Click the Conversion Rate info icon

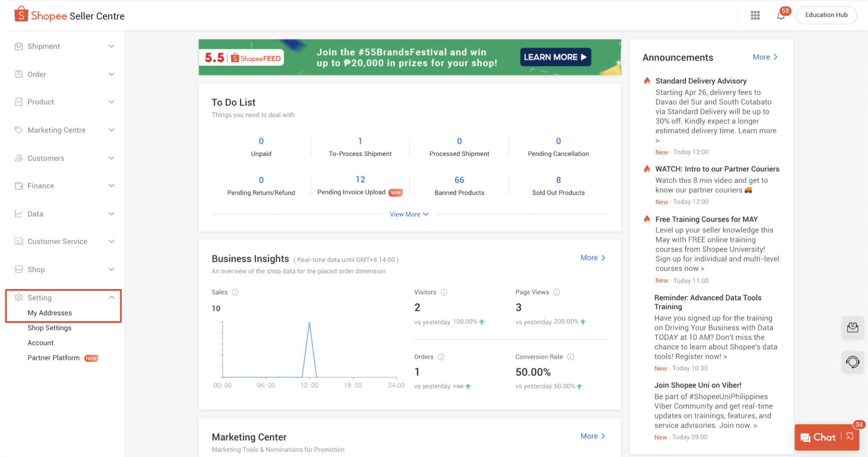(571, 357)
